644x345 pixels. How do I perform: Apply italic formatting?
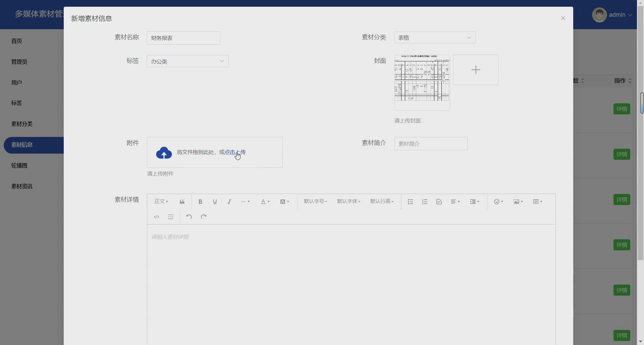(x=229, y=201)
